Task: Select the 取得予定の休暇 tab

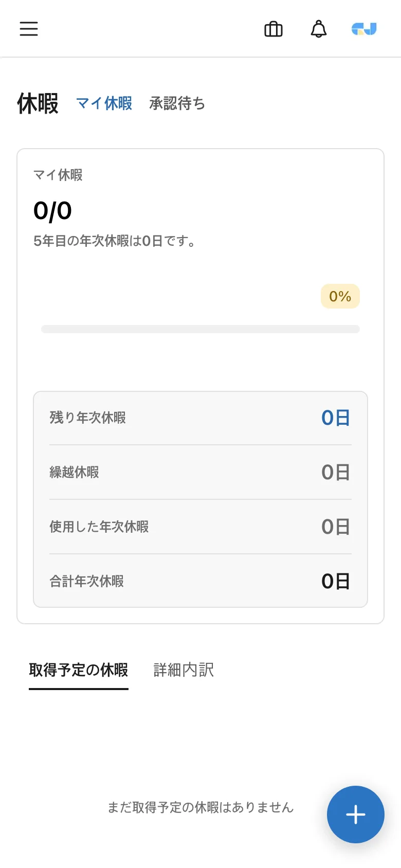Action: point(79,670)
